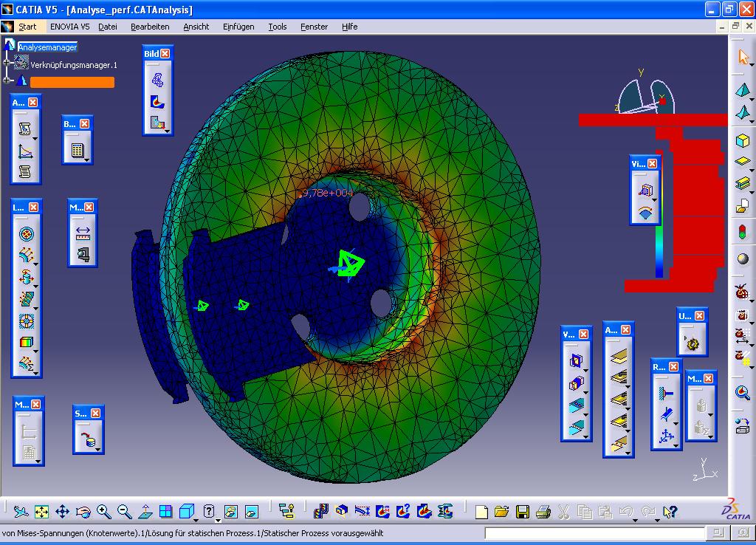Screen dimensions: 756x545
Task: Open the Start menu
Action: point(27,27)
